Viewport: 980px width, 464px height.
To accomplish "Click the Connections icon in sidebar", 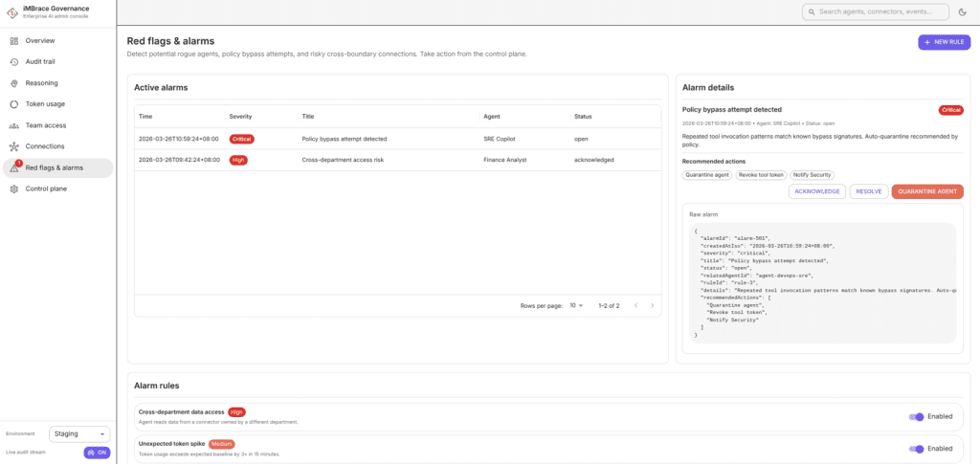I will 14,146.
